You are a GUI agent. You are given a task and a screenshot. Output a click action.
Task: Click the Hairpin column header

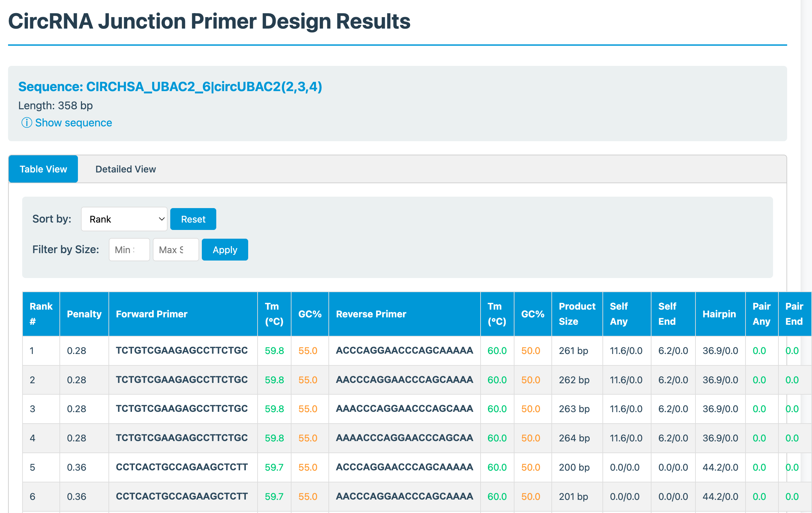(719, 314)
